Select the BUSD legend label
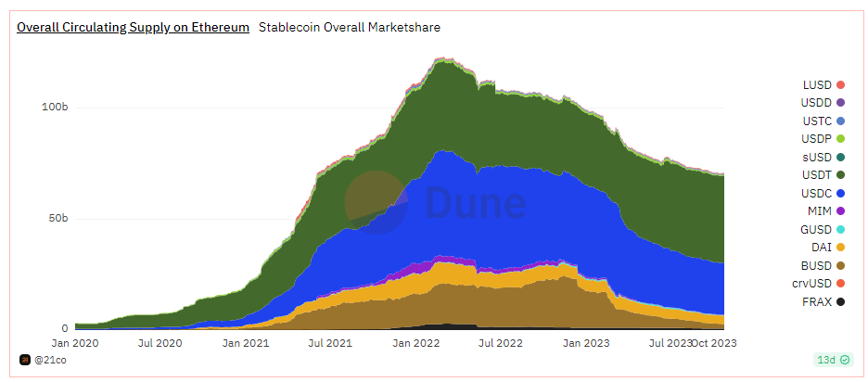This screenshot has width=868, height=382. coord(816,266)
